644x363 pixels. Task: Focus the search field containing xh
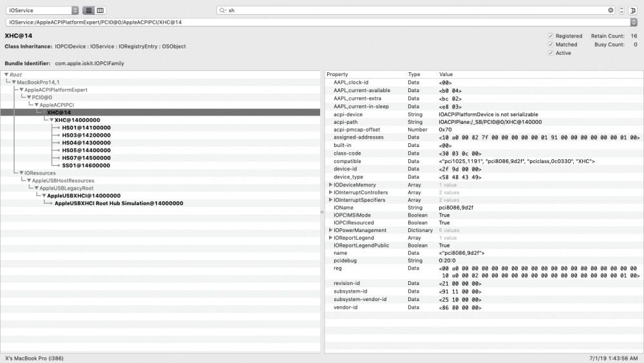[x=417, y=10]
